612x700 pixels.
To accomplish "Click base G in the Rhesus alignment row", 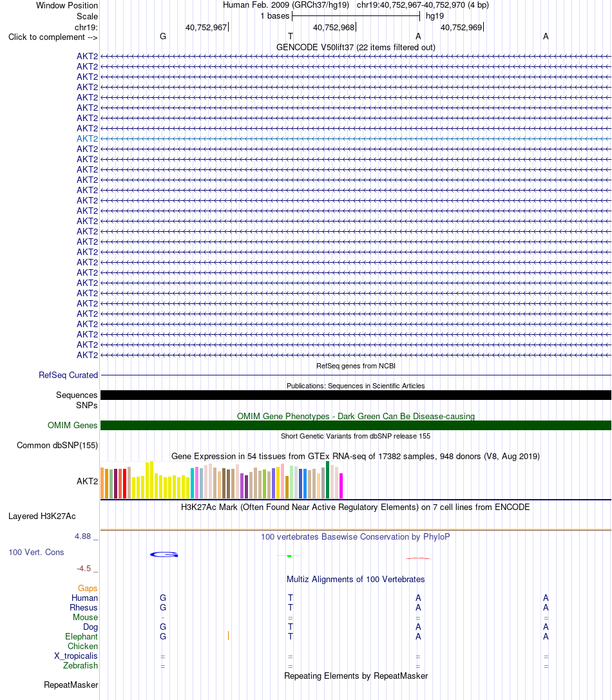I will pos(163,607).
